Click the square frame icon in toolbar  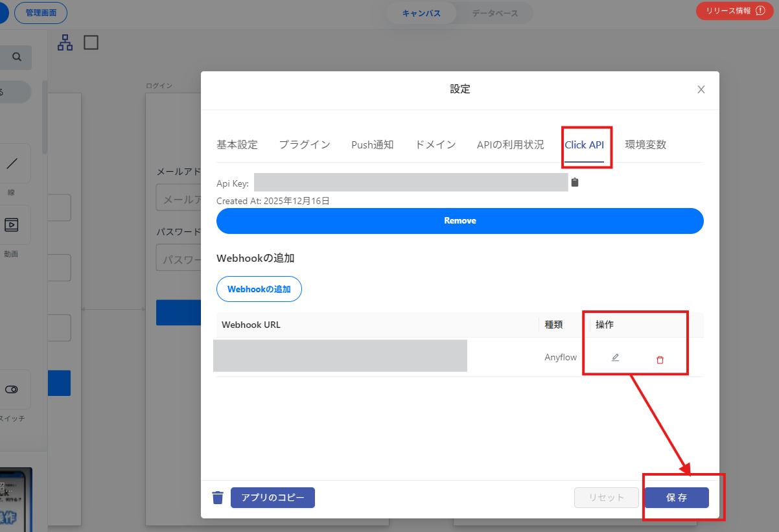(91, 43)
